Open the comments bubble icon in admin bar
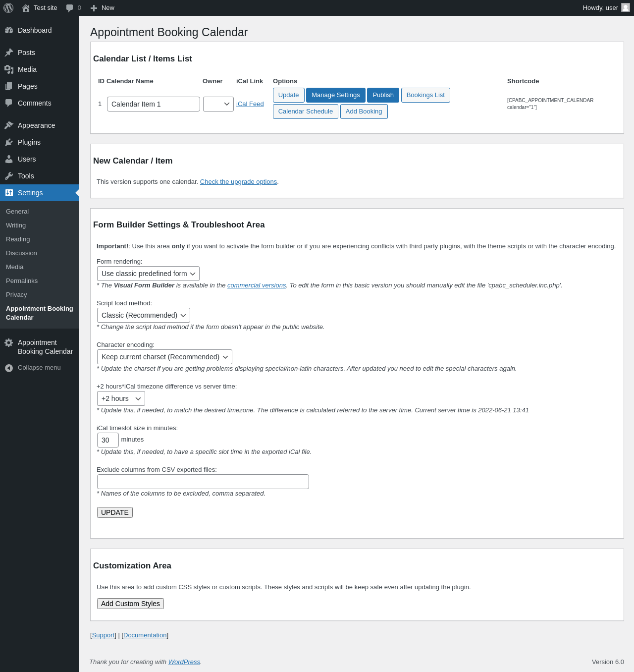 (x=70, y=8)
